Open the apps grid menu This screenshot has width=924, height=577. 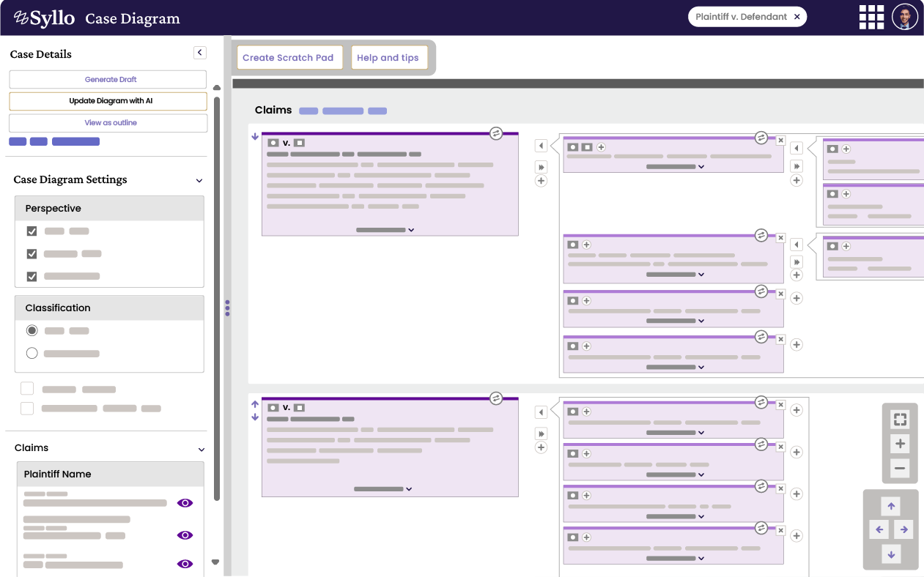click(x=871, y=17)
